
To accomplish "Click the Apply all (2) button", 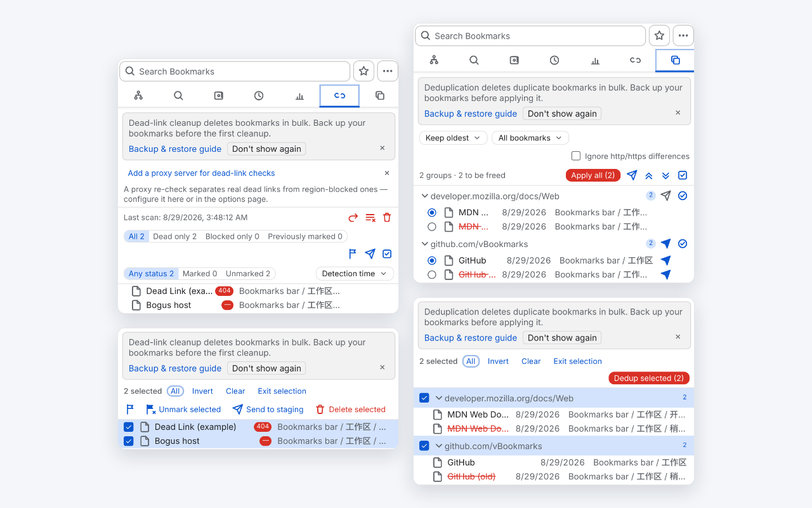I will pos(593,175).
